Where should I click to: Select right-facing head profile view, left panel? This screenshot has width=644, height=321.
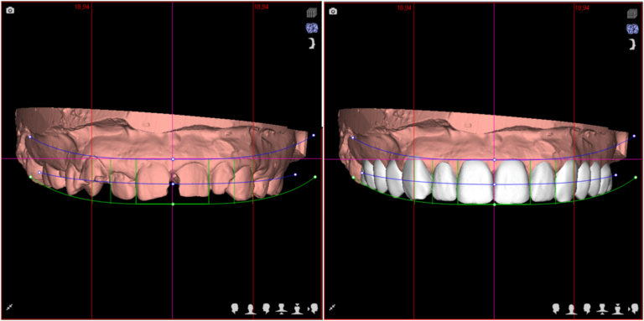click(x=236, y=308)
